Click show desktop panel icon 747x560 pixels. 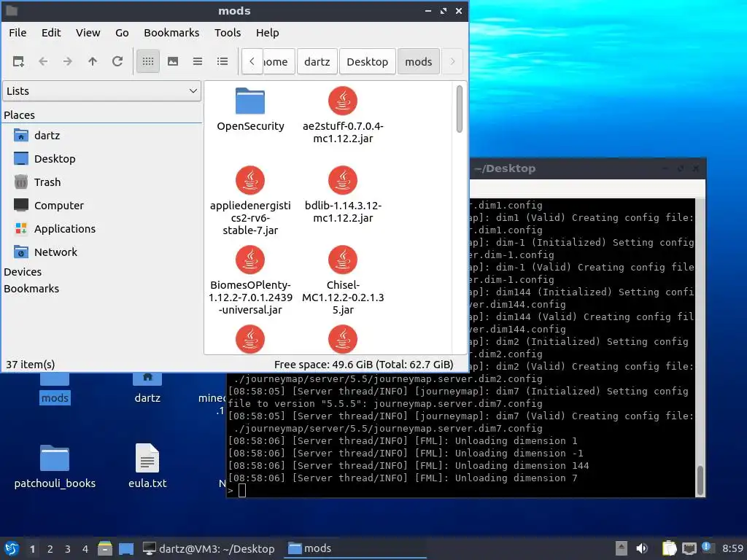pos(126,549)
